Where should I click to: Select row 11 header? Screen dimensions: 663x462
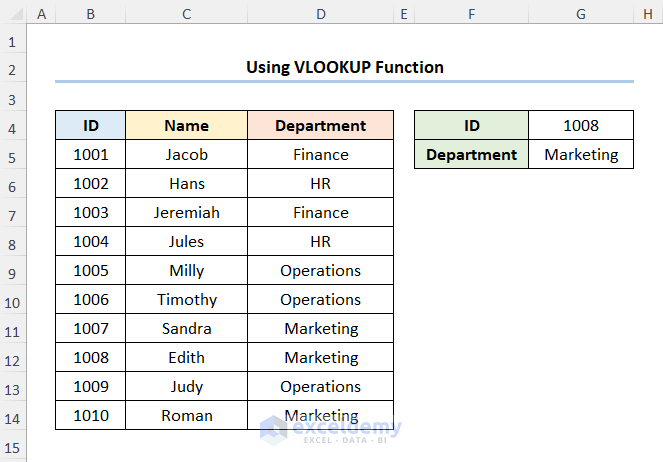click(x=13, y=329)
